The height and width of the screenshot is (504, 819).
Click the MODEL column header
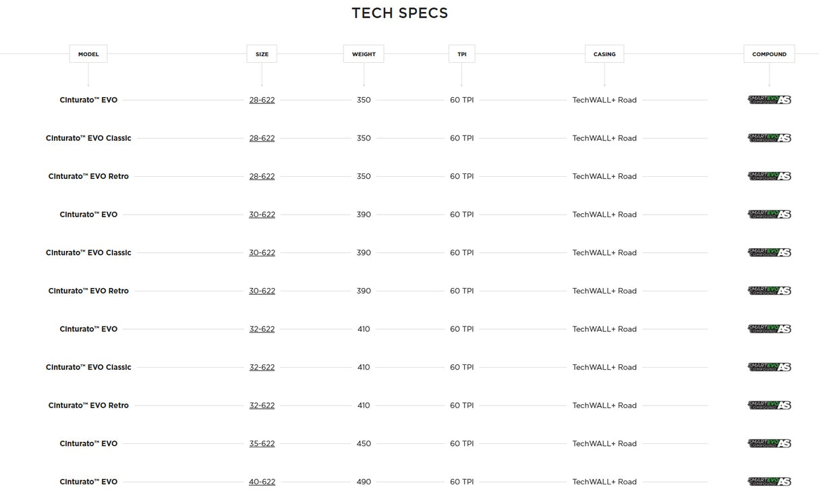pyautogui.click(x=88, y=54)
